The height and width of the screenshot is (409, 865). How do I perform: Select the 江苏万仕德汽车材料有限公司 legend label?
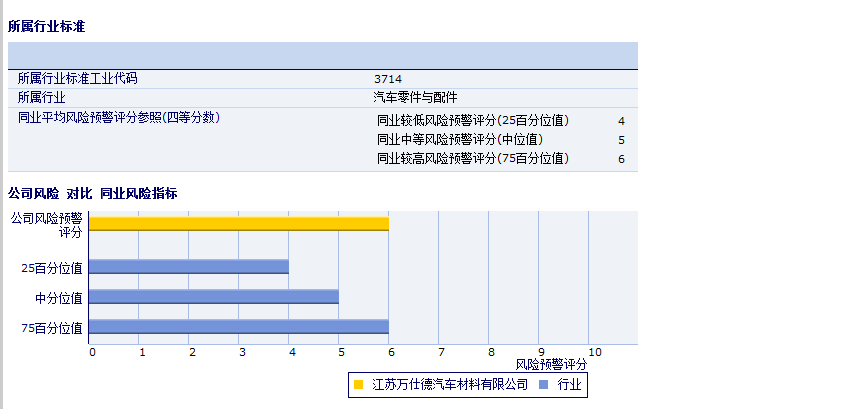(x=449, y=384)
